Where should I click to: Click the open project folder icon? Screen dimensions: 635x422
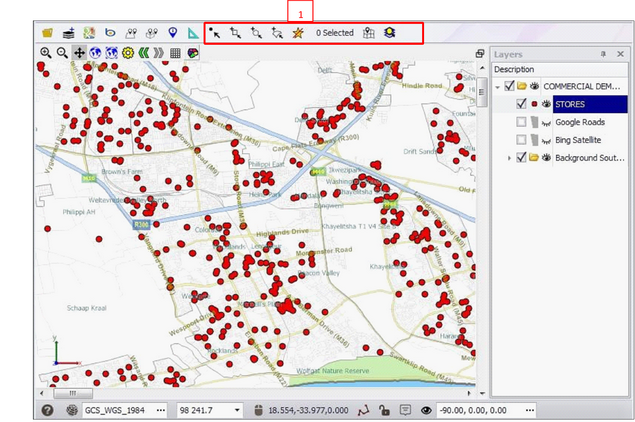click(46, 33)
